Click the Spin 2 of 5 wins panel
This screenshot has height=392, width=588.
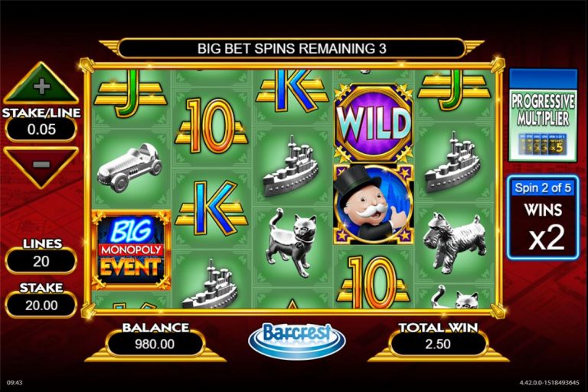[x=543, y=217]
